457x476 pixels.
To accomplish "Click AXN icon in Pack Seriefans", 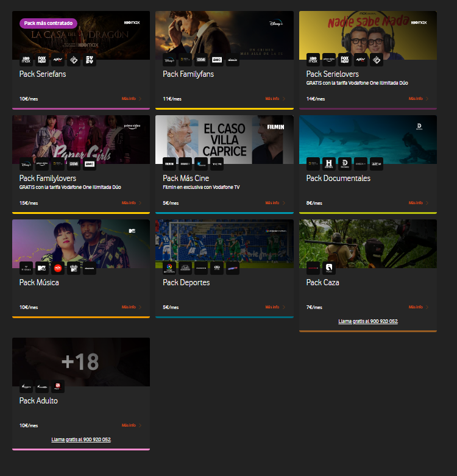I will (58, 60).
